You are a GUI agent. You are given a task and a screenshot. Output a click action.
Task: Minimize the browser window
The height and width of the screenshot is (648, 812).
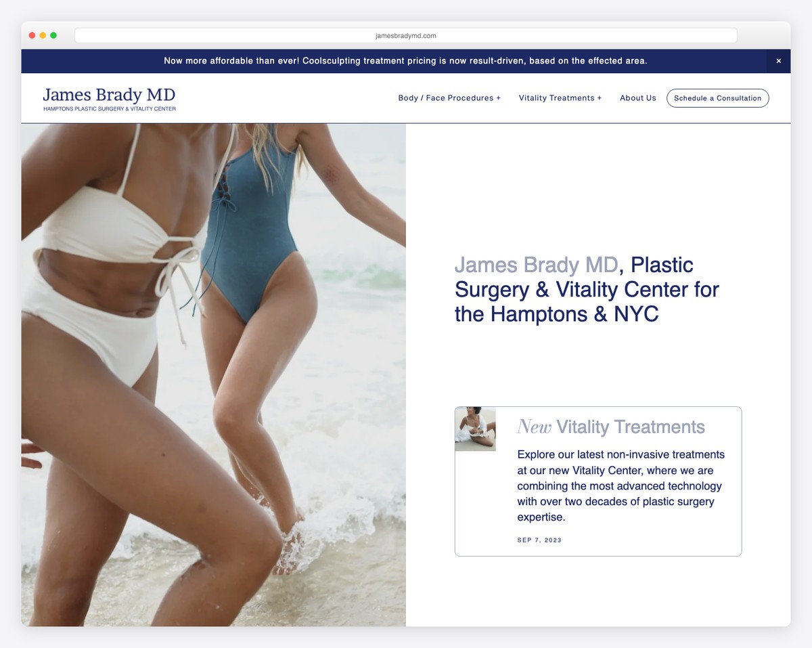[42, 35]
